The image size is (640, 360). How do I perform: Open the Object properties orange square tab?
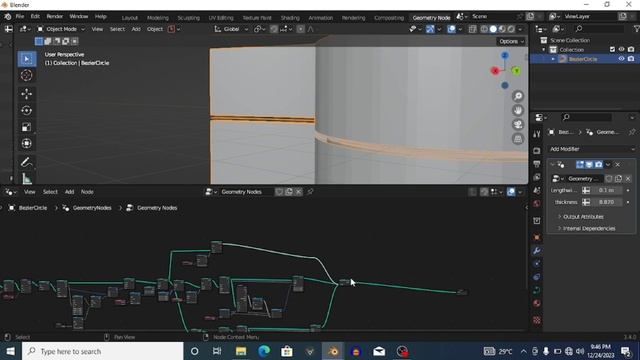(x=537, y=237)
